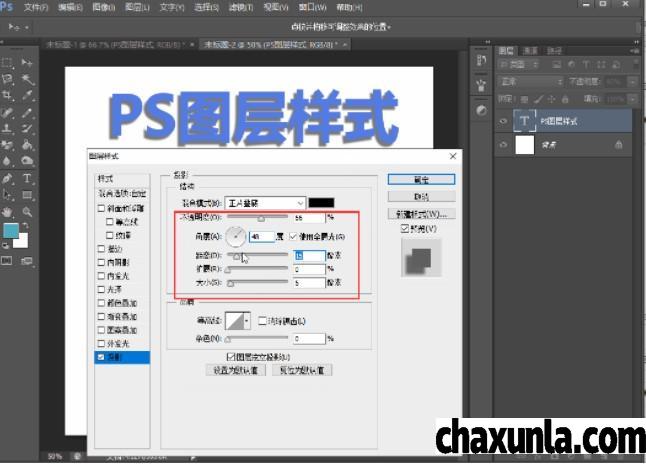Click 取消 (Cancel) button below OK in dialog
This screenshot has width=646, height=464.
tap(421, 197)
